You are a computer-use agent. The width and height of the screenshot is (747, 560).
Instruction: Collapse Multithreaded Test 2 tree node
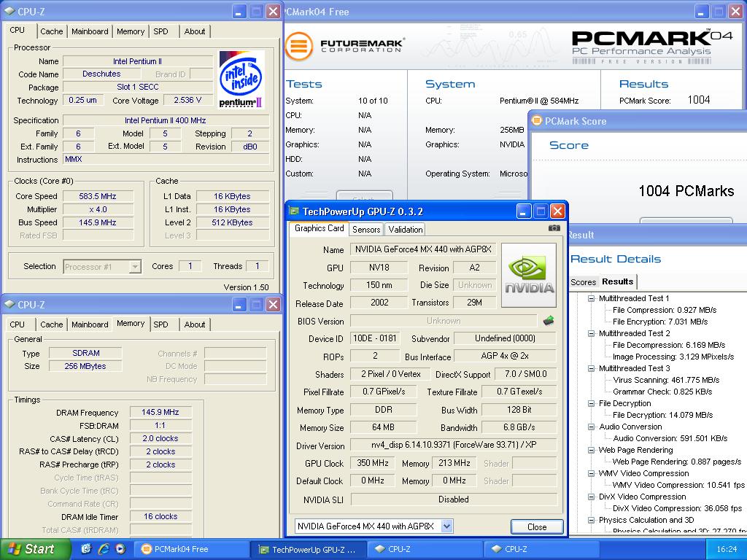point(591,333)
